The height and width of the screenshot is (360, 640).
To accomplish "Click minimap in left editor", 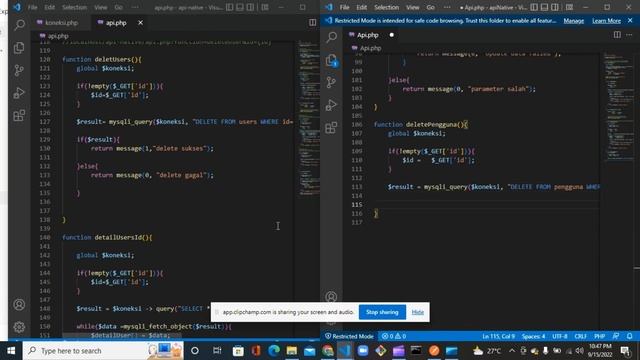I will [x=309, y=118].
